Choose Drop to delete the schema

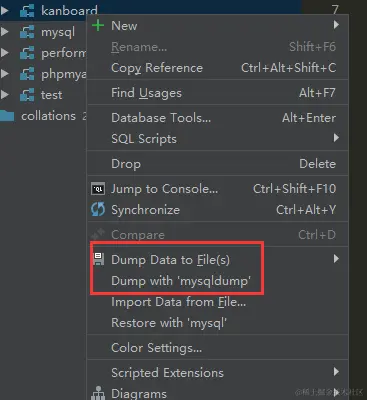click(x=218, y=164)
